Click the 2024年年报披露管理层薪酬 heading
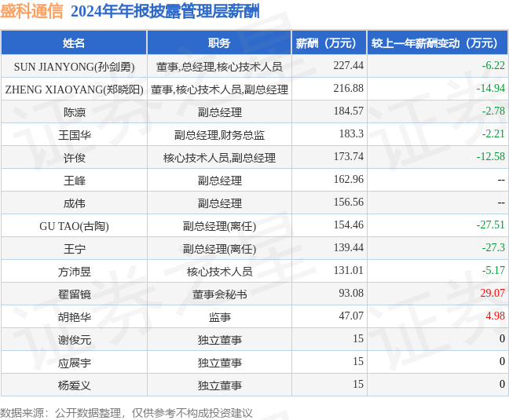 [165, 11]
